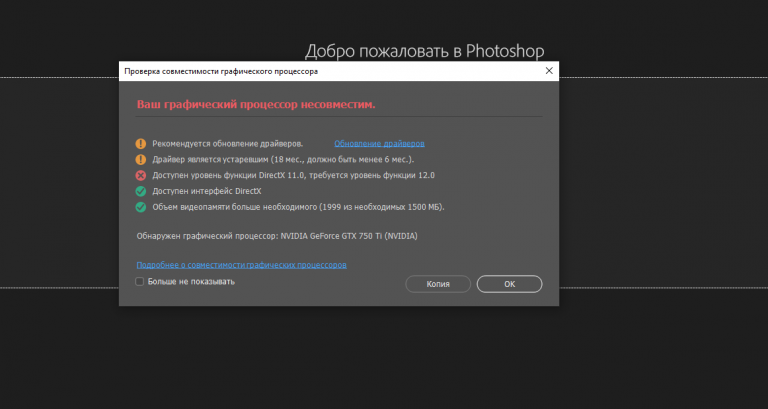The image size is (768, 409).
Task: Click the OK button in the dialog
Action: (509, 284)
